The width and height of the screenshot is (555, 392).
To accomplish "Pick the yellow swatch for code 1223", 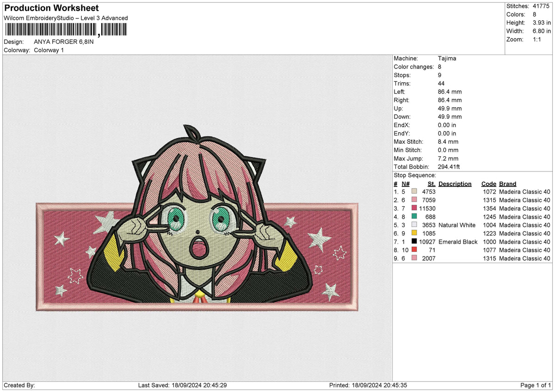I will tap(414, 233).
